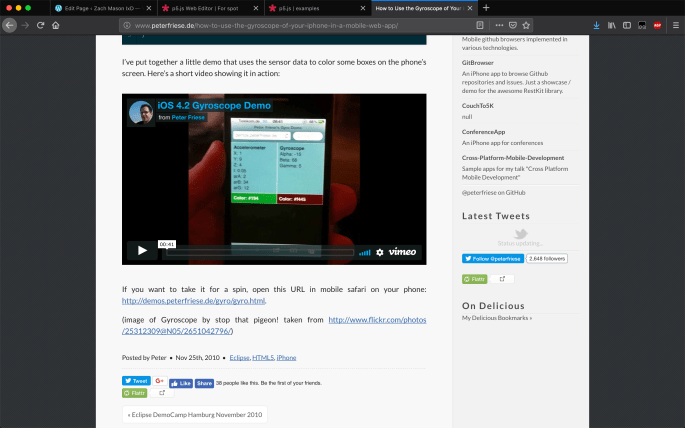Image resolution: width=685 pixels, height=428 pixels.
Task: Toggle the browser sidebar
Action: click(627, 25)
